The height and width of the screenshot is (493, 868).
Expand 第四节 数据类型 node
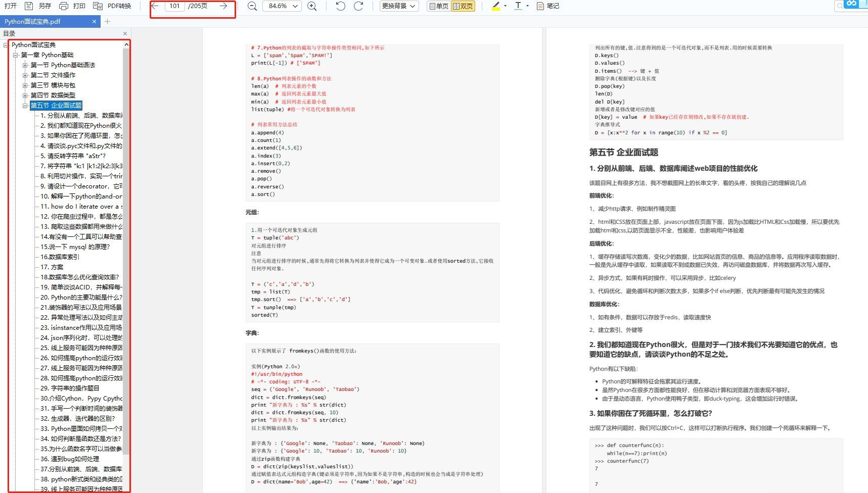25,95
